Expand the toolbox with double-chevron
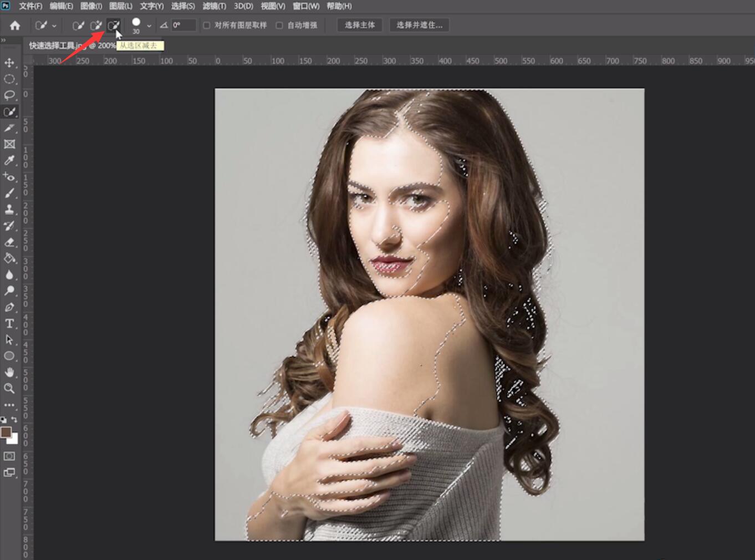The image size is (755, 560). pyautogui.click(x=3, y=40)
